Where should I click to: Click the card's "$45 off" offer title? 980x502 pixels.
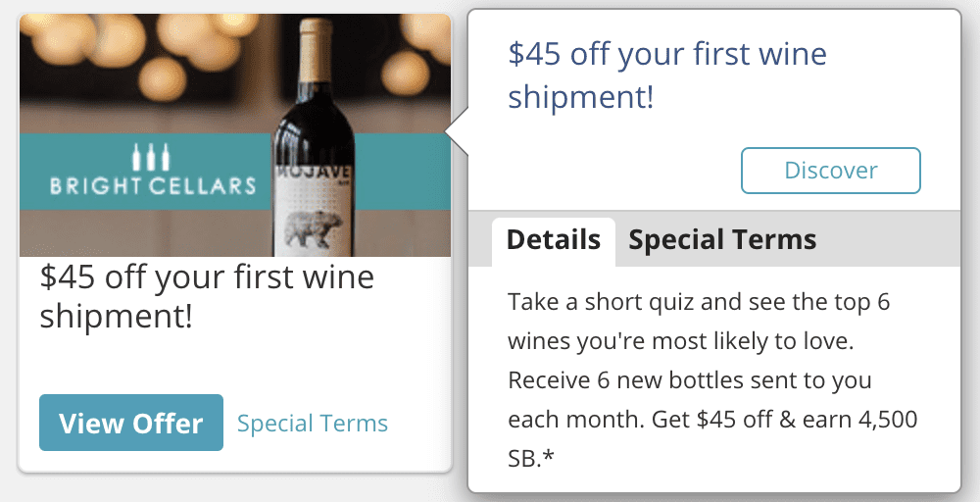(207, 297)
